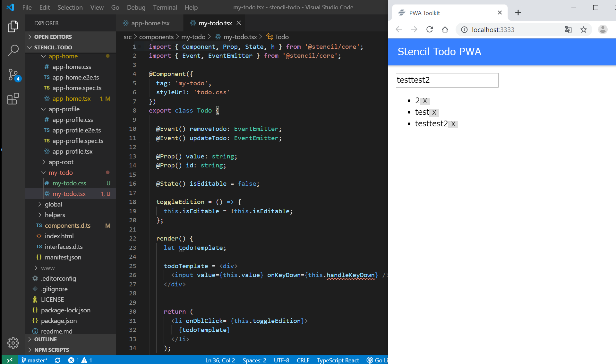Click the browser home button

pyautogui.click(x=445, y=30)
